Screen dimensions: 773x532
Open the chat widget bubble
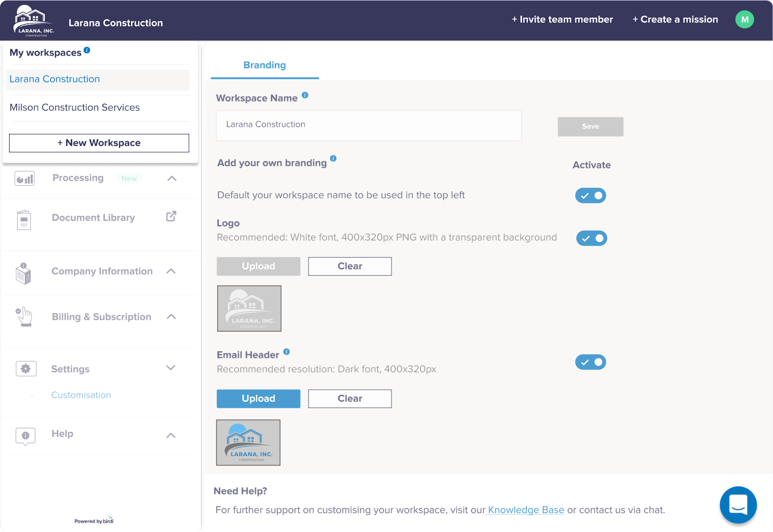[x=738, y=504]
